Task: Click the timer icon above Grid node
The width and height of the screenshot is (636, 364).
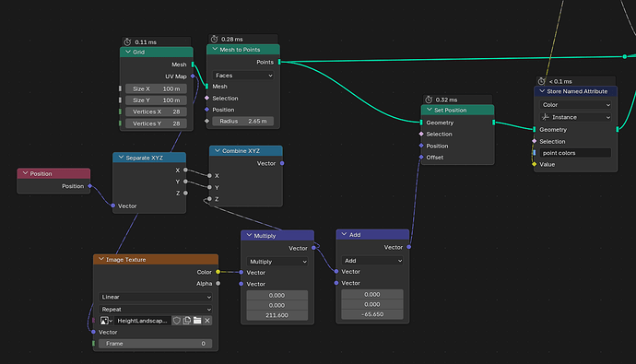Action: (127, 41)
